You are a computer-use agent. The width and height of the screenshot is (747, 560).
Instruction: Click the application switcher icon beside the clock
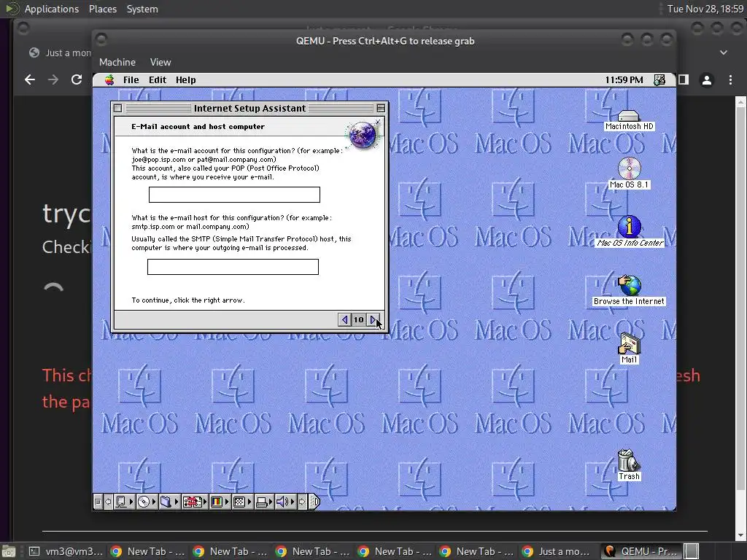[x=659, y=80]
